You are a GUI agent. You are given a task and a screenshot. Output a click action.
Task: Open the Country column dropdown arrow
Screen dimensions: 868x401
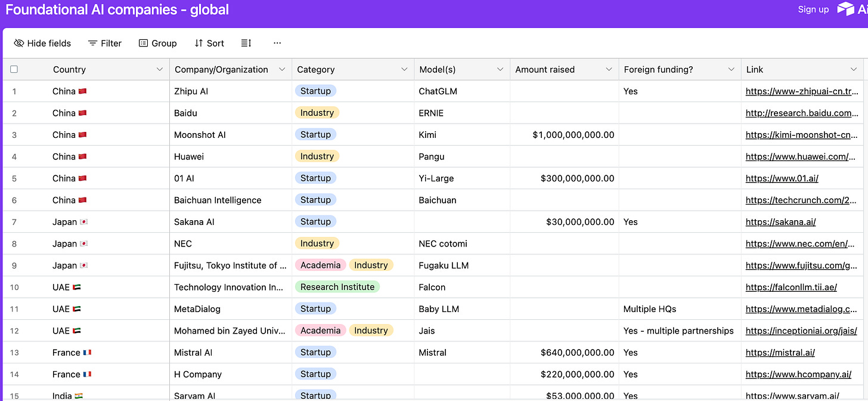click(159, 69)
